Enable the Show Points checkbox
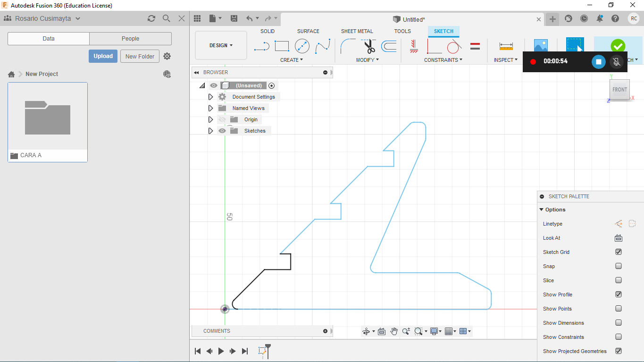The height and width of the screenshot is (362, 644). [x=619, y=309]
